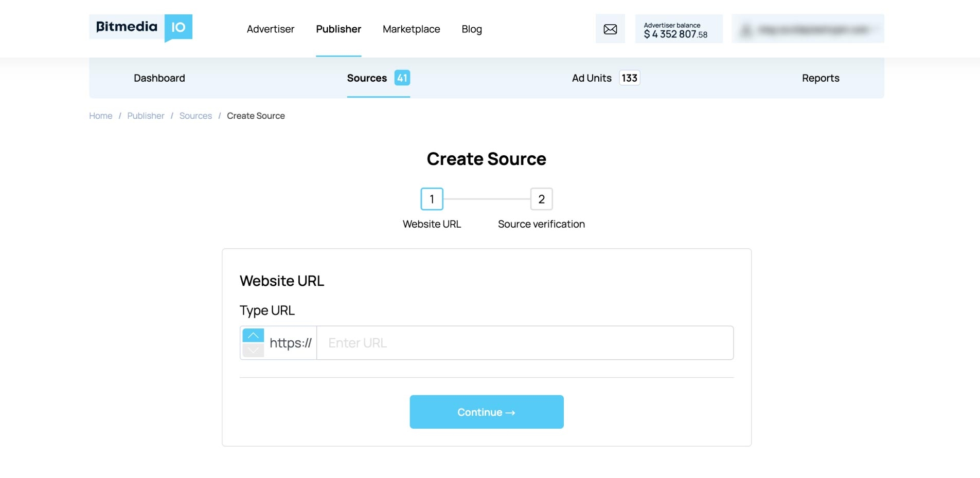Click the Advertiser balance panel
The height and width of the screenshot is (478, 980).
click(x=678, y=29)
